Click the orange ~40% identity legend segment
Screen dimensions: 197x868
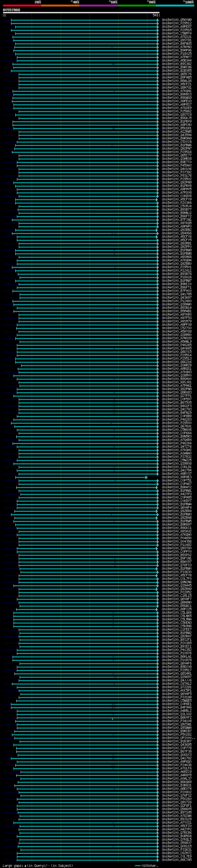tap(61, 6)
